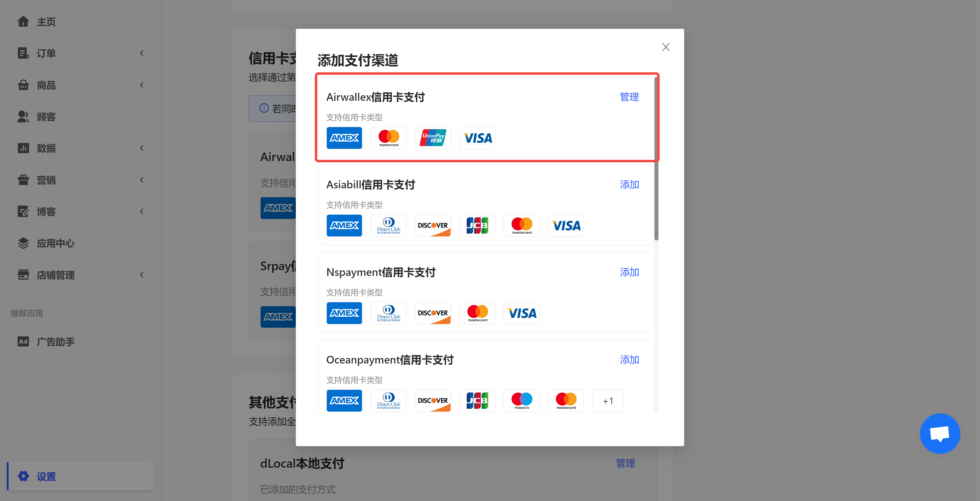980x501 pixels.
Task: Click the blog edit icon beside 博客
Action: click(x=23, y=211)
